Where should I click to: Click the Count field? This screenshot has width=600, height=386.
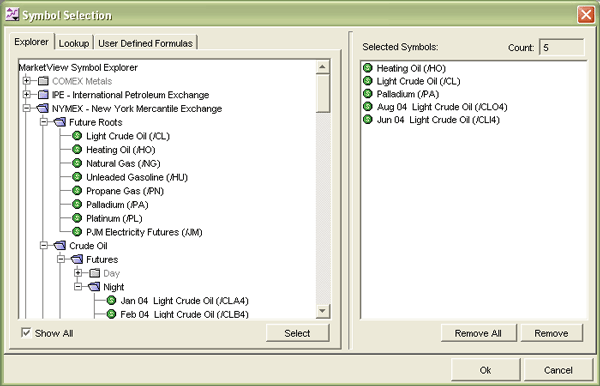click(562, 47)
